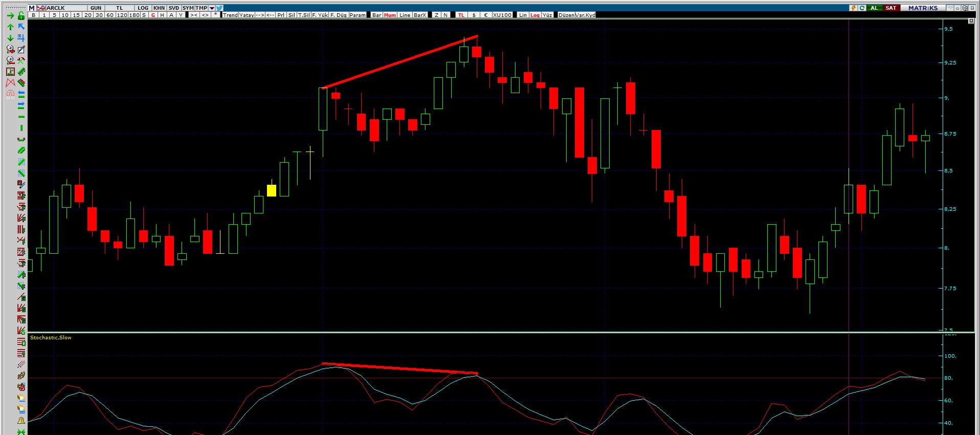Viewport: 980px width, 435px height.
Task: Click the green down-arrow tool icon
Action: click(x=10, y=38)
